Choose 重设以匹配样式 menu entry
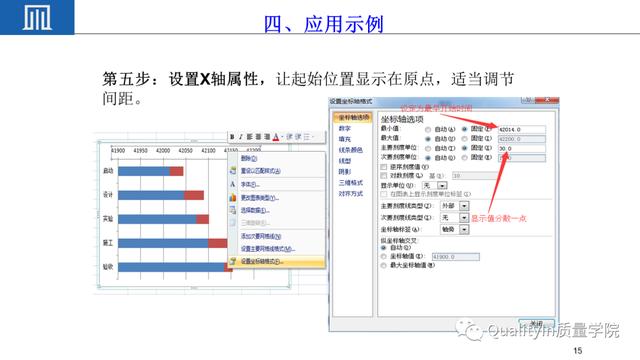The height and width of the screenshot is (360, 640). [x=260, y=171]
